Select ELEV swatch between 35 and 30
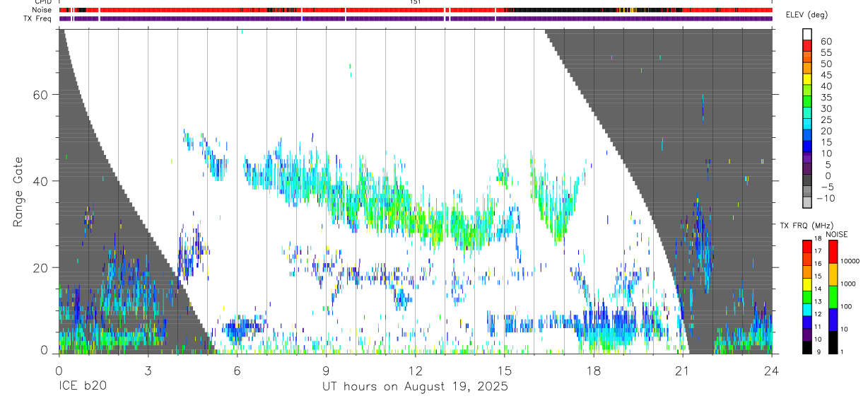Screen dimensions: 868x401 coord(807,101)
